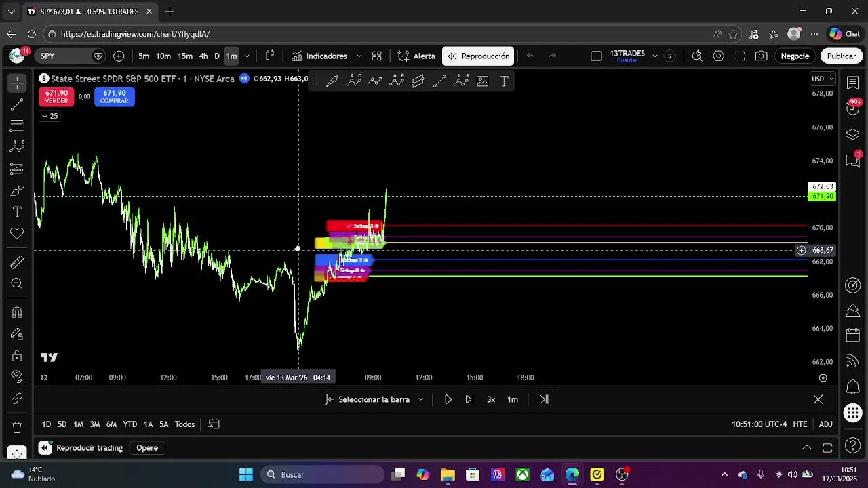Open the indicator templates grid icon
This screenshot has height=488, width=868.
tap(376, 56)
